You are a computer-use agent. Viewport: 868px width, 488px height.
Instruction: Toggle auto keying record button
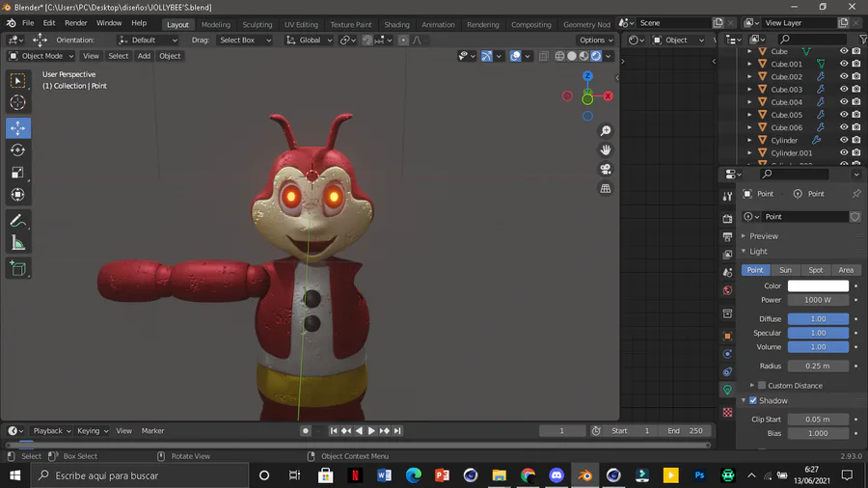tap(305, 431)
